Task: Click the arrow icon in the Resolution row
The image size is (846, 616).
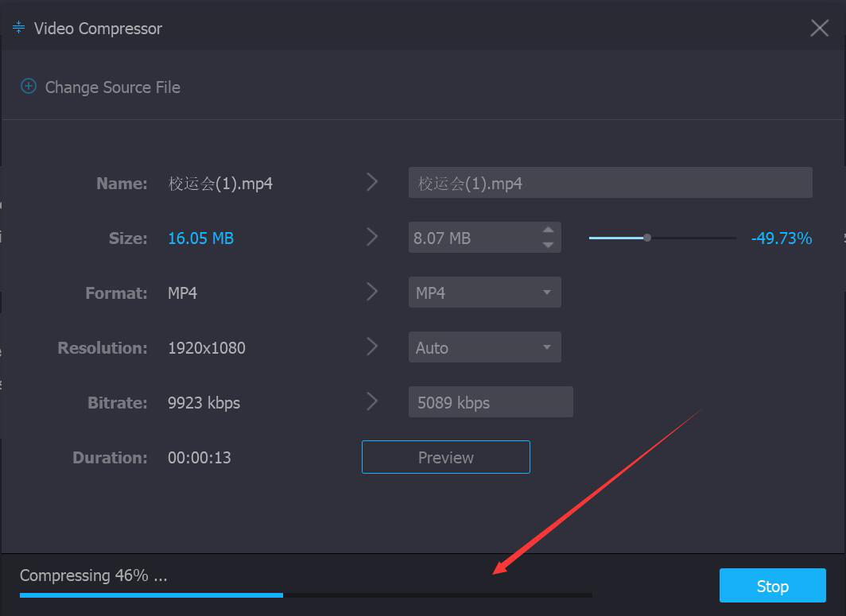Action: [x=371, y=347]
